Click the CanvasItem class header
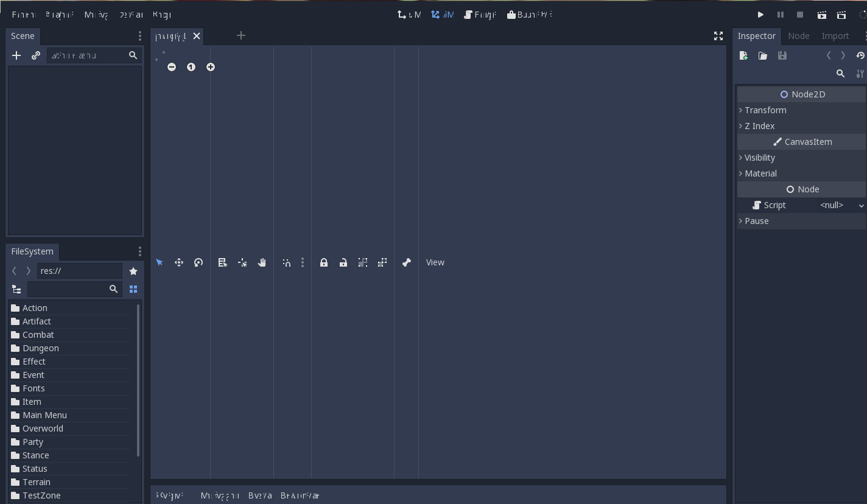867x504 pixels. pyautogui.click(x=801, y=142)
